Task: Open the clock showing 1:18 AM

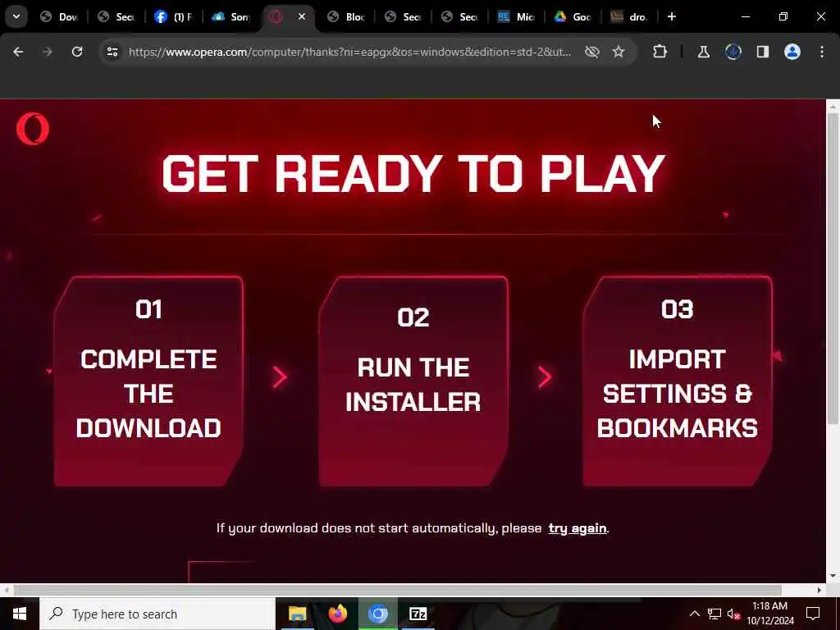Action: click(769, 614)
